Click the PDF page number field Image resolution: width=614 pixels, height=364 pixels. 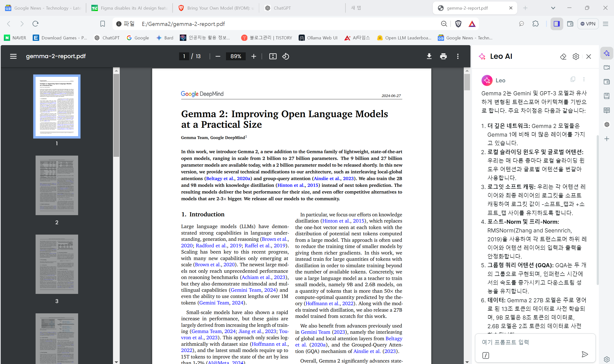184,56
